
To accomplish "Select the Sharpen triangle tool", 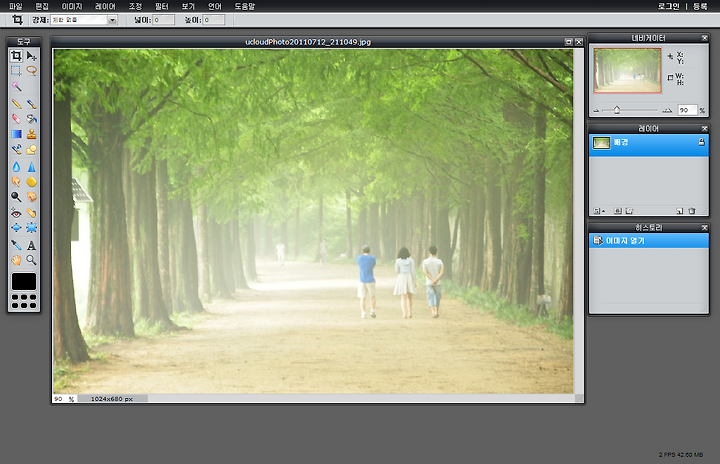I will click(31, 167).
